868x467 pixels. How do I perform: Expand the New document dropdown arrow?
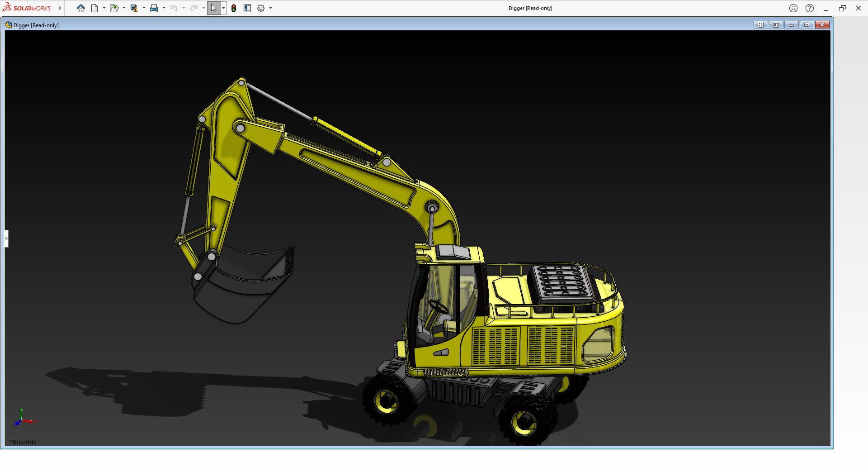click(104, 8)
